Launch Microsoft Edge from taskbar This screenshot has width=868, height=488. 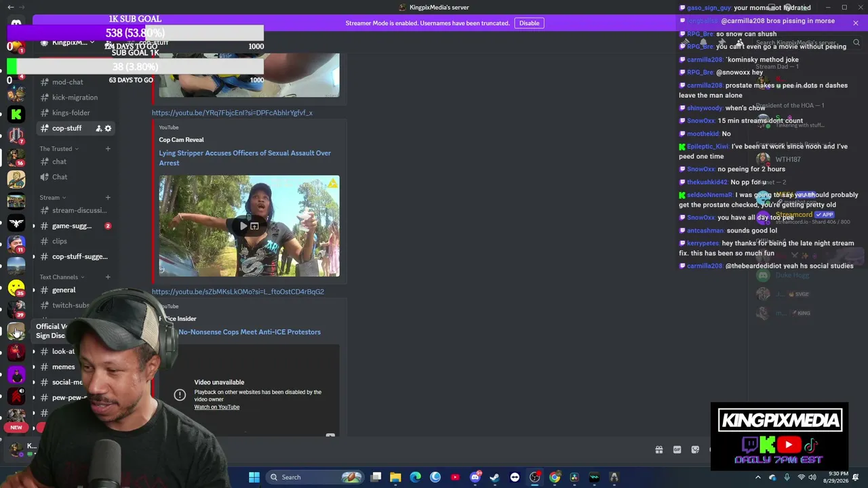415,477
